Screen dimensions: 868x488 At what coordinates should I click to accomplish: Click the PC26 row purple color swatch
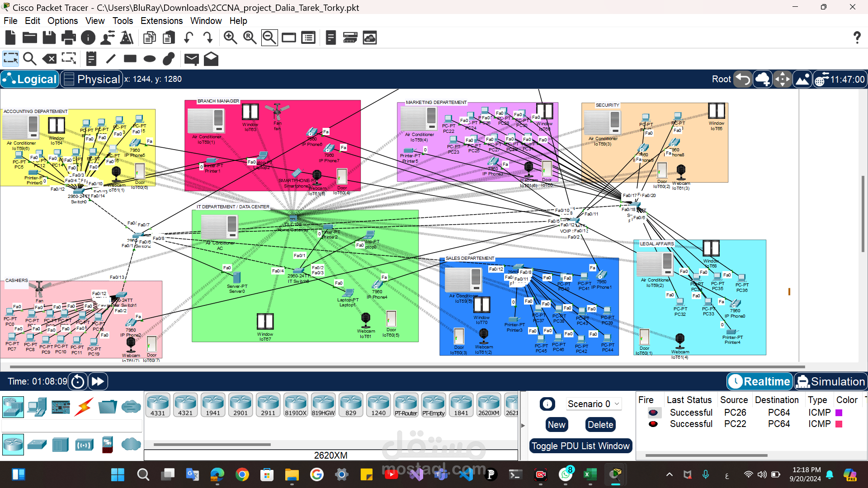(x=839, y=413)
